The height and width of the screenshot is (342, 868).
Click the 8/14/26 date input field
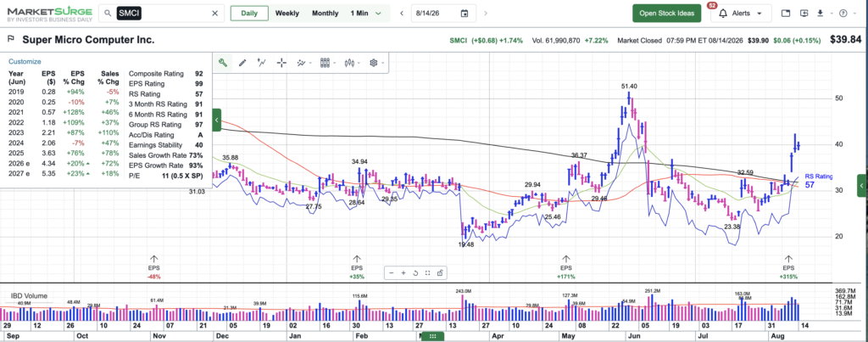443,14
